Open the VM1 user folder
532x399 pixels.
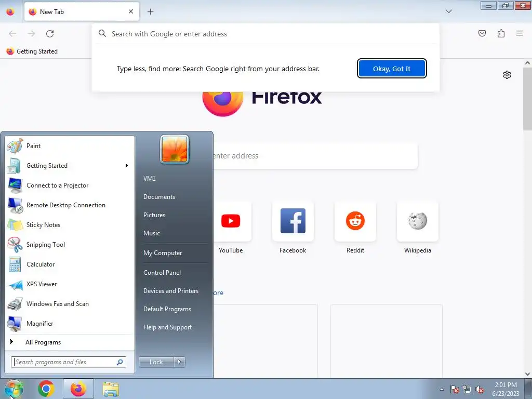click(149, 179)
